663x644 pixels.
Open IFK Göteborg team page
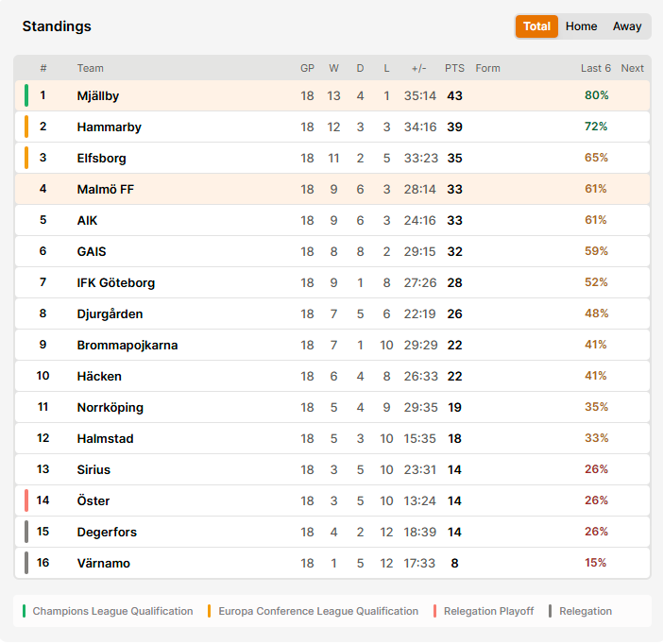(116, 283)
